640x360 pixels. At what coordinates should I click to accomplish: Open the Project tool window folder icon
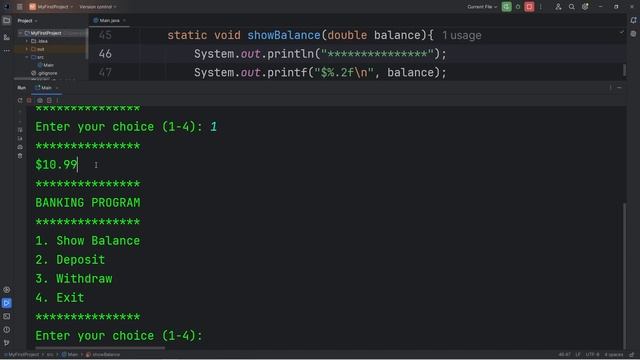(x=7, y=20)
